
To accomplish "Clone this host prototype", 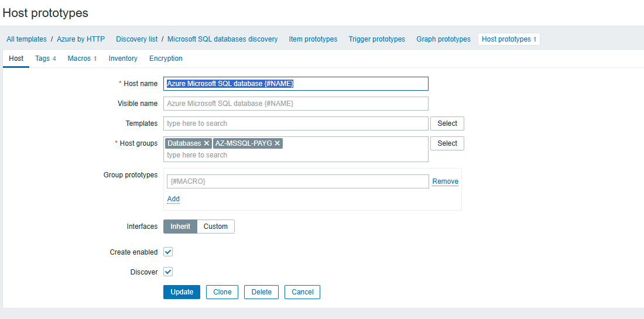I will point(222,292).
